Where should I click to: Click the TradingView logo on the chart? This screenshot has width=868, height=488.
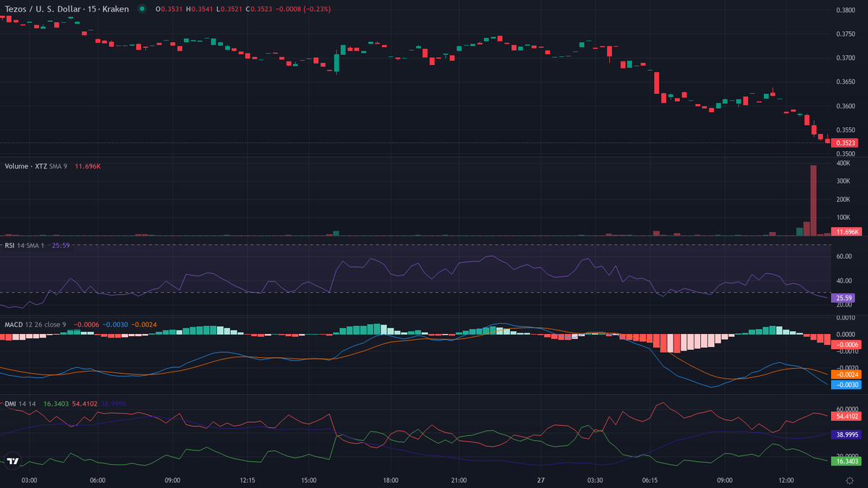point(12,461)
